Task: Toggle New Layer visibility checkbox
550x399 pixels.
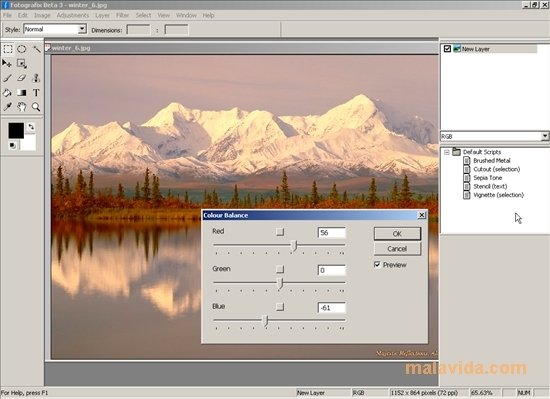Action: coord(447,49)
